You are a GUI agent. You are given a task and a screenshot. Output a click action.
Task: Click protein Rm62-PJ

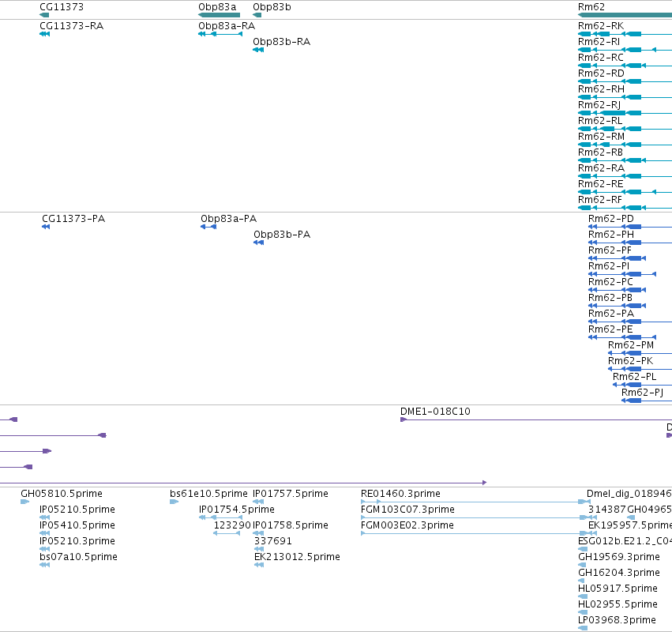click(642, 393)
